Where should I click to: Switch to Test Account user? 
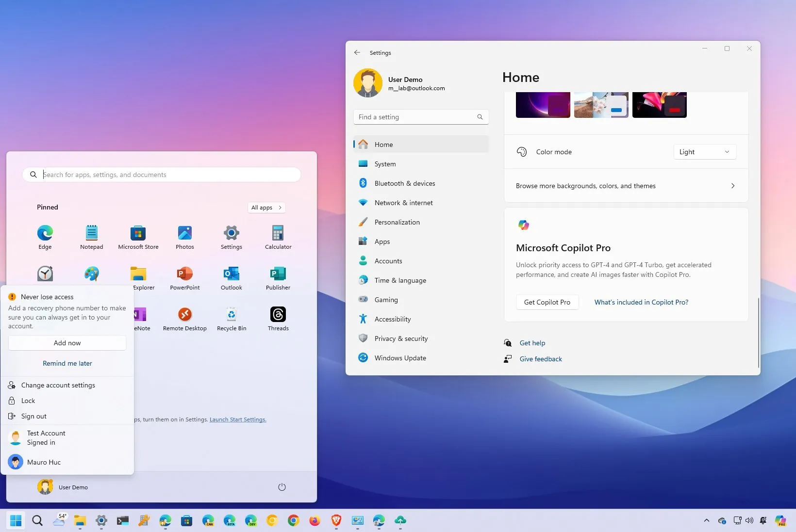(x=67, y=438)
